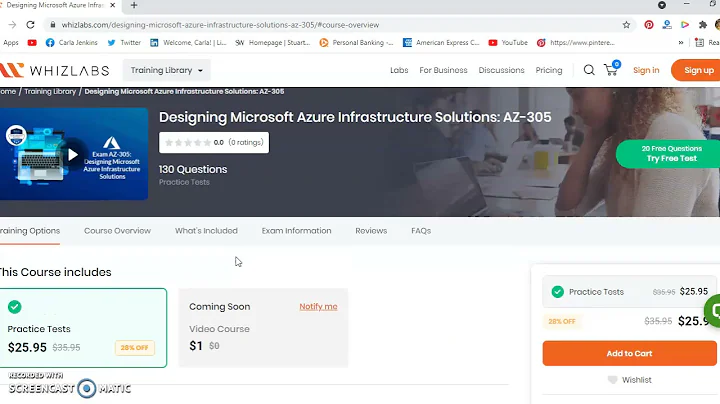Switch to the Exam Information tab
720x404 pixels.
[296, 231]
